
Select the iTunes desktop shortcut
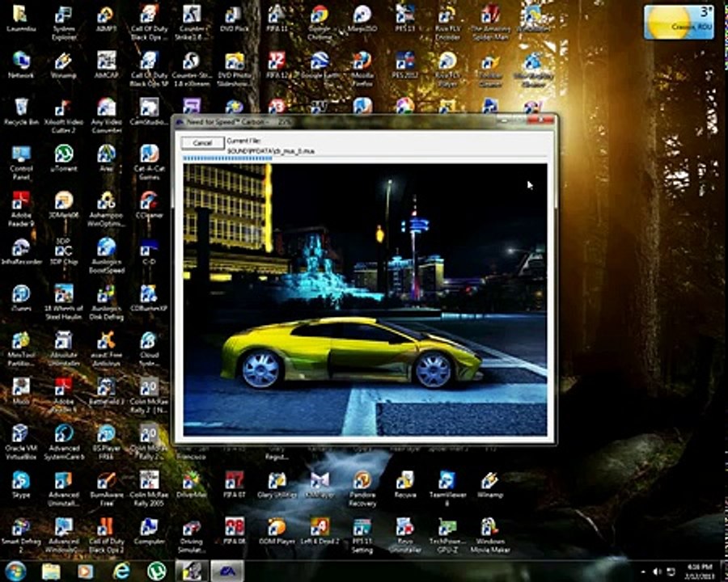[x=21, y=298]
